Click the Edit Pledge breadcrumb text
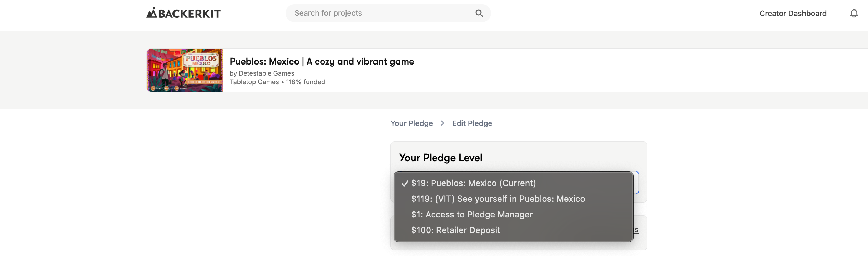Viewport: 868px width, 256px height. [472, 123]
